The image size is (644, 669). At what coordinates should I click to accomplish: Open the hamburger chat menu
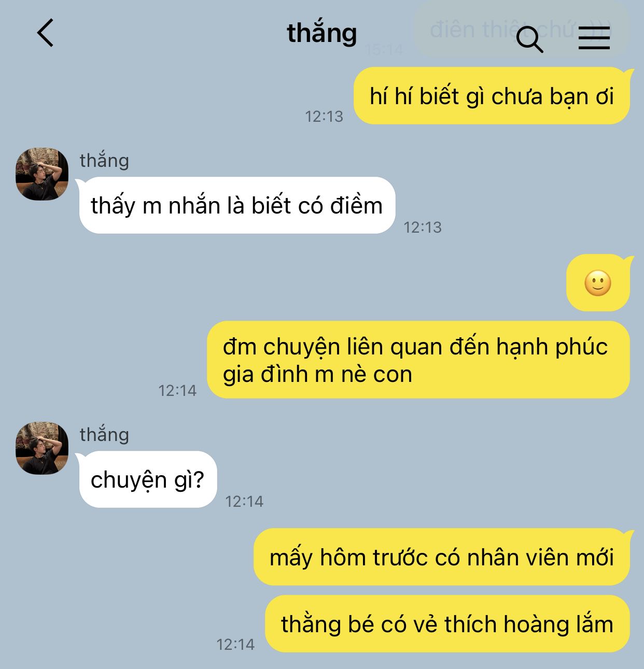point(594,38)
